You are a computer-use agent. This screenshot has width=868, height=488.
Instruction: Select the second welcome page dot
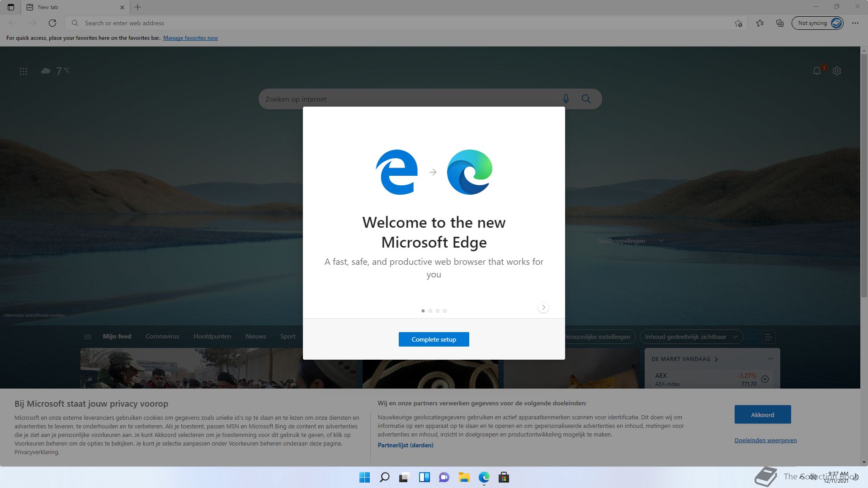coord(430,311)
